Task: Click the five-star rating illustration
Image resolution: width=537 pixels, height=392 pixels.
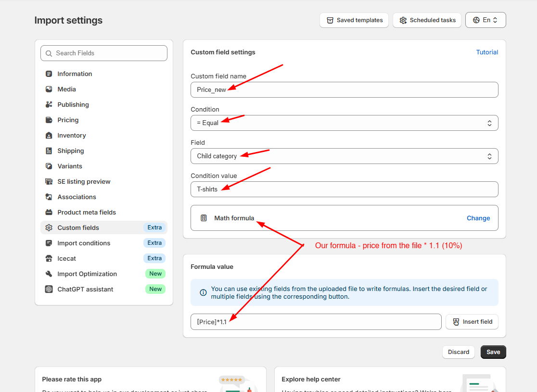Action: click(x=232, y=379)
